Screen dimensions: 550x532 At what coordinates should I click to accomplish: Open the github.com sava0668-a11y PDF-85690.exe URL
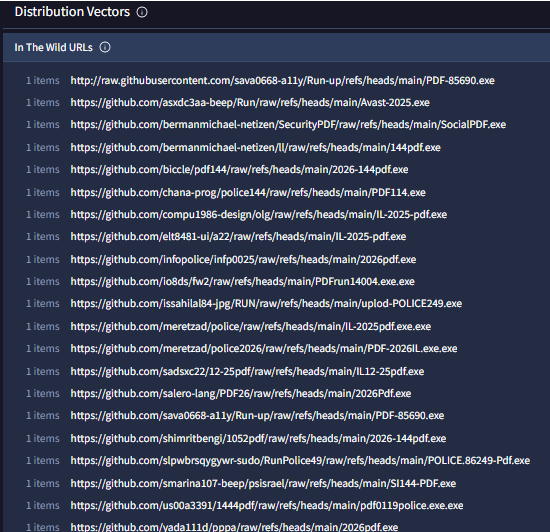257,416
